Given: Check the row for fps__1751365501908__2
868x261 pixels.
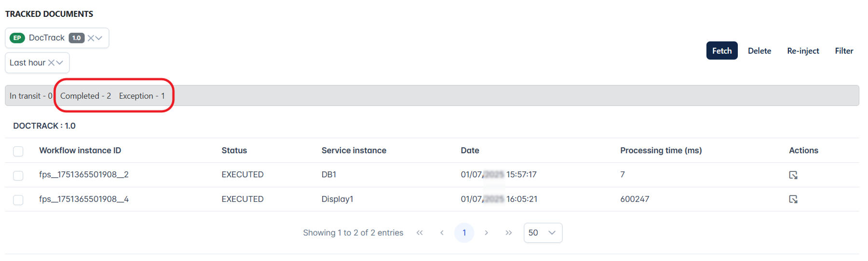Looking at the screenshot, I should pos(18,175).
